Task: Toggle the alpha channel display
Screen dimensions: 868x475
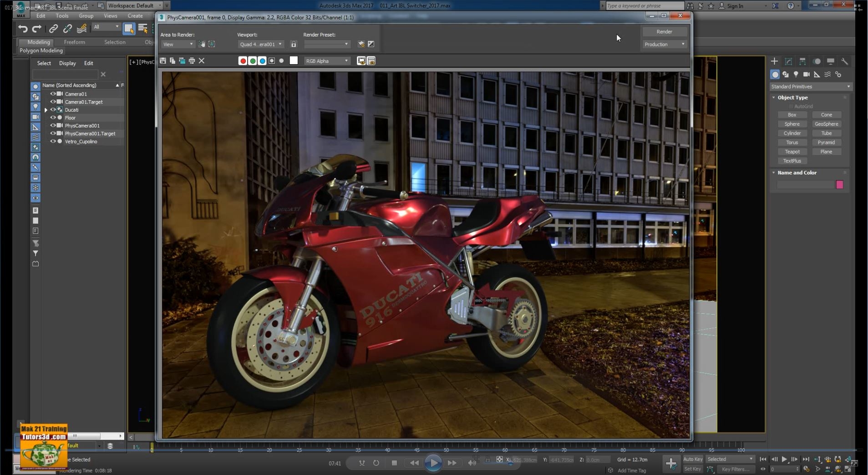Action: pos(272,61)
